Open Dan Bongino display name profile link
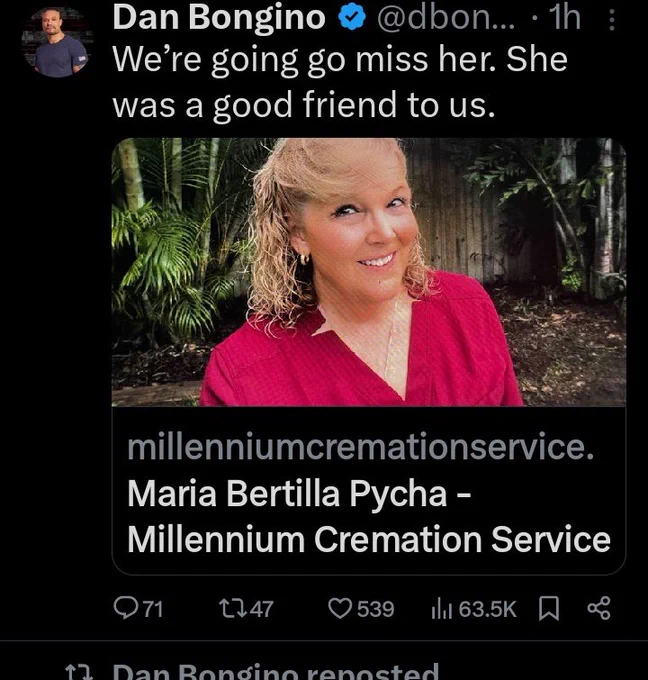 219,17
